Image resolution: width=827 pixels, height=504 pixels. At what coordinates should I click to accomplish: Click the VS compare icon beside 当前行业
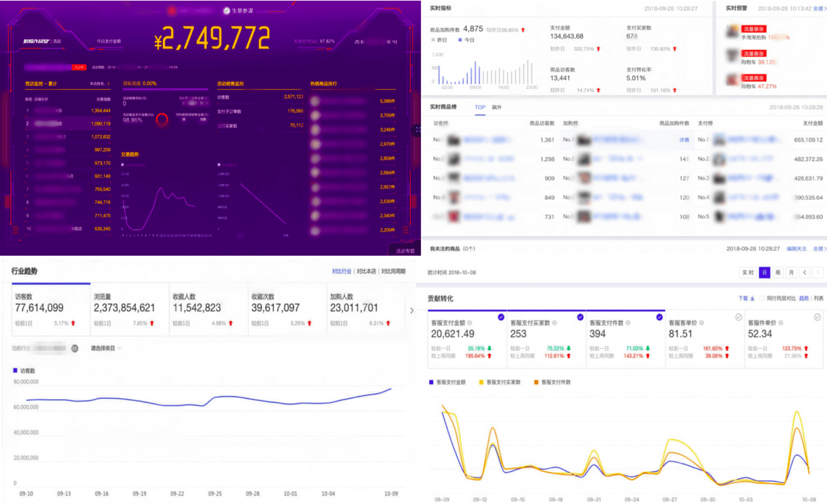(x=75, y=348)
